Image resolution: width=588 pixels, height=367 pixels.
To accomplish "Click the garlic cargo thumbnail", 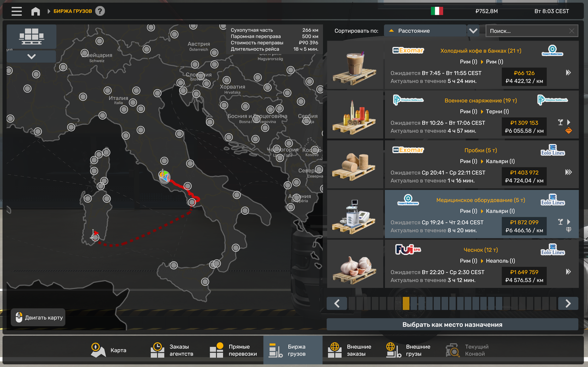I will point(355,264).
